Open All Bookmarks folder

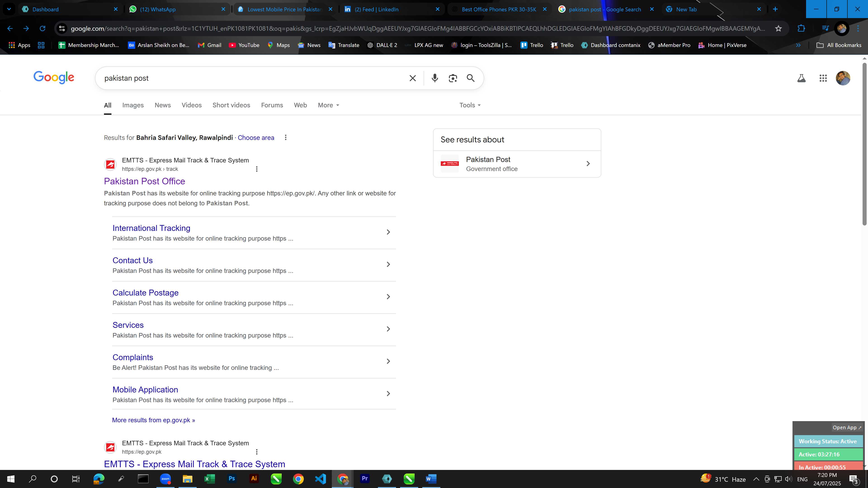tap(839, 45)
